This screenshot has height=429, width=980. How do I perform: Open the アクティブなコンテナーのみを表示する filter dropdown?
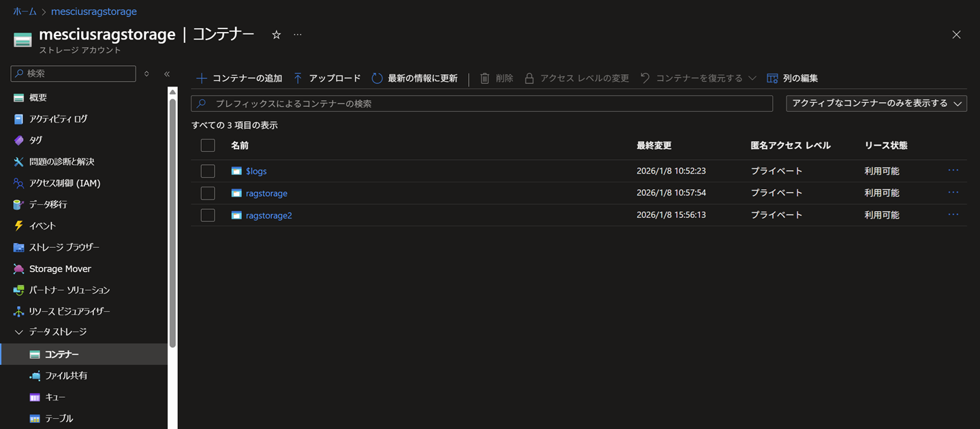coord(876,103)
